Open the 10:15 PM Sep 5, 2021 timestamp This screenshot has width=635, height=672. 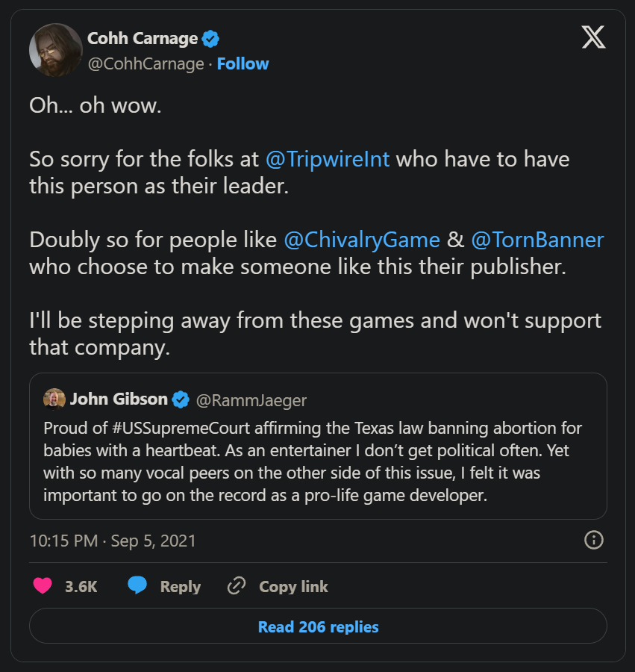click(x=113, y=541)
